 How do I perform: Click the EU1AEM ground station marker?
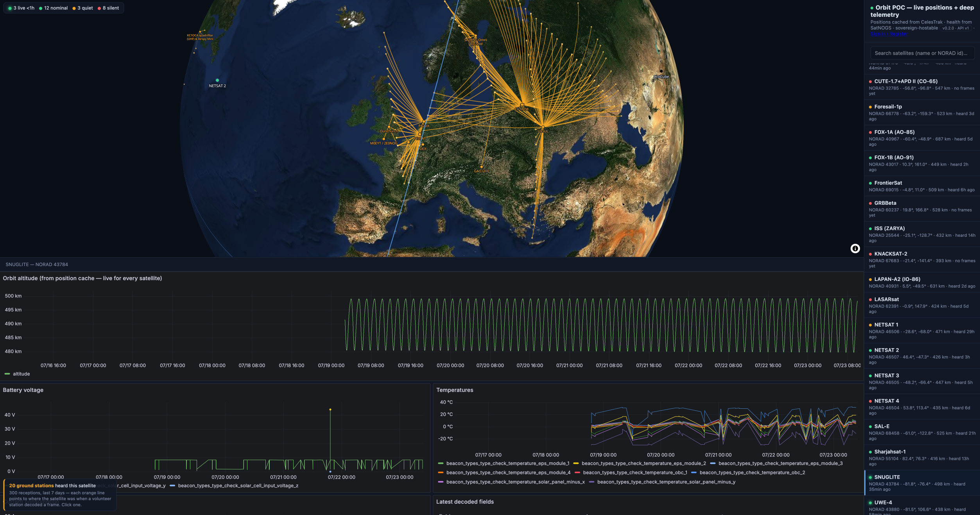click(x=522, y=105)
